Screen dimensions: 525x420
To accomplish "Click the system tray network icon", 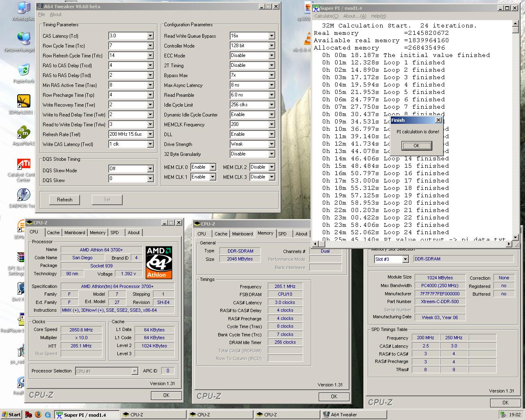I will click(x=503, y=415).
